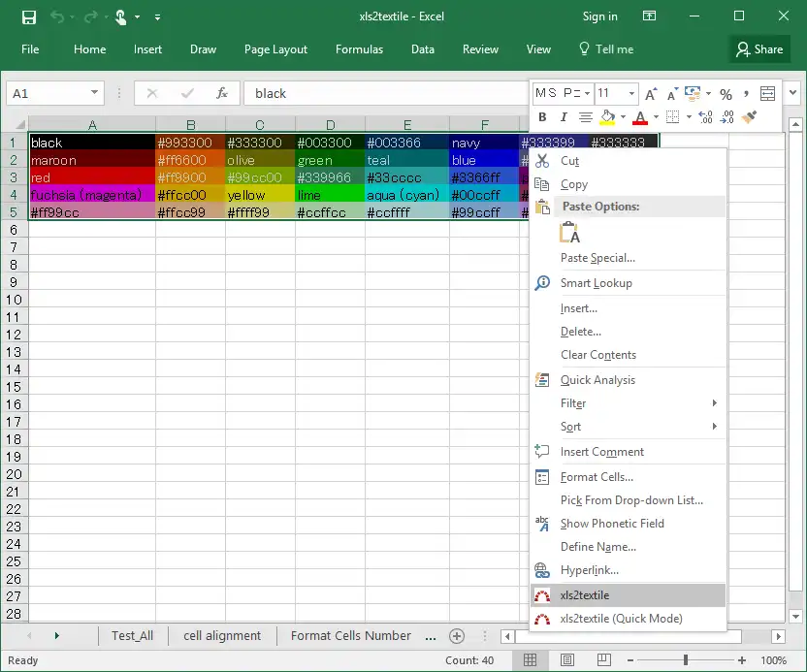
Task: Click Sign in at the title bar
Action: 599,16
